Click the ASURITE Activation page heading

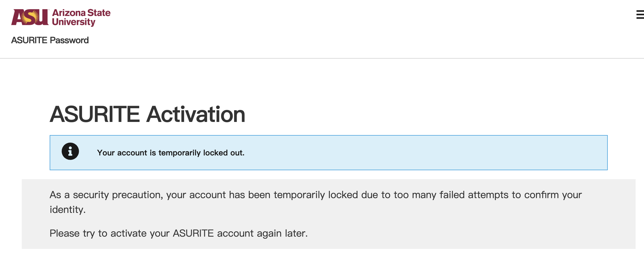click(147, 114)
